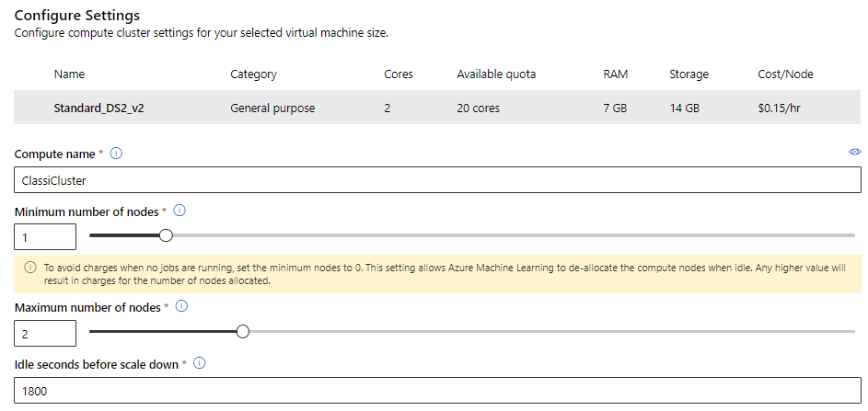Click the Compute name field containing ClassiCluster

pyautogui.click(x=437, y=180)
